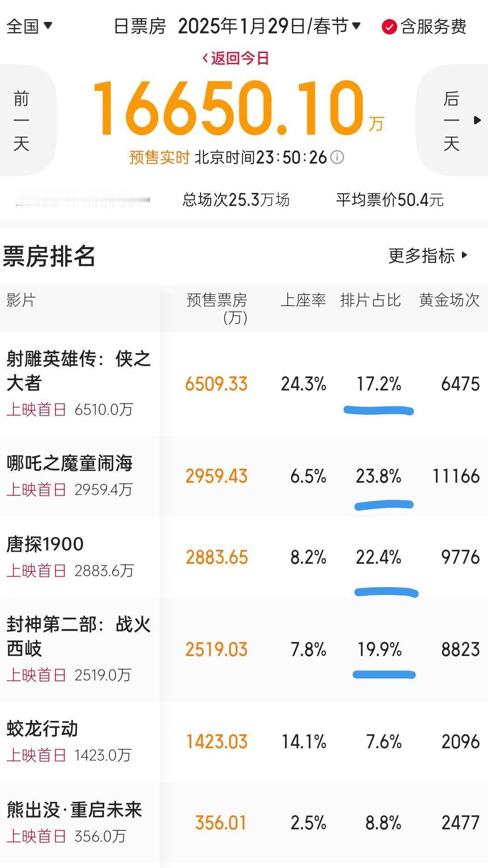Viewport: 488px width, 868px height.
Task: Sort by 黄金场次 column header
Action: coord(449,300)
